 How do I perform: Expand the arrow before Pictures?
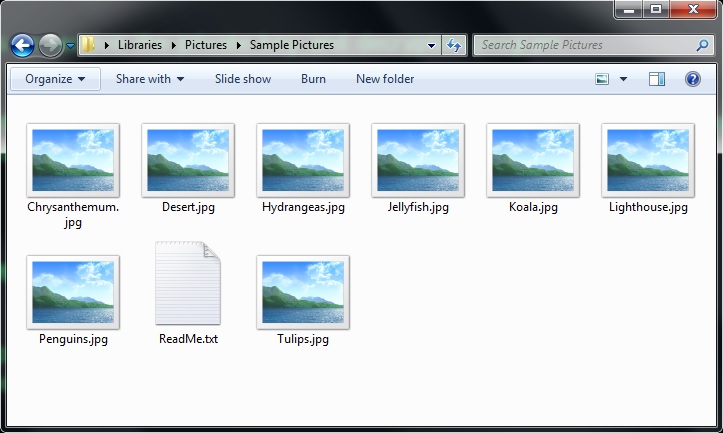click(174, 45)
